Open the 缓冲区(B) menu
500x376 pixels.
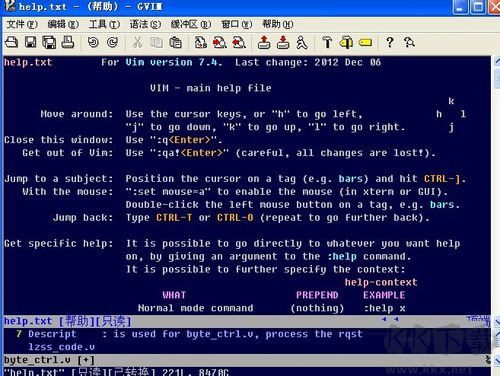(x=191, y=24)
